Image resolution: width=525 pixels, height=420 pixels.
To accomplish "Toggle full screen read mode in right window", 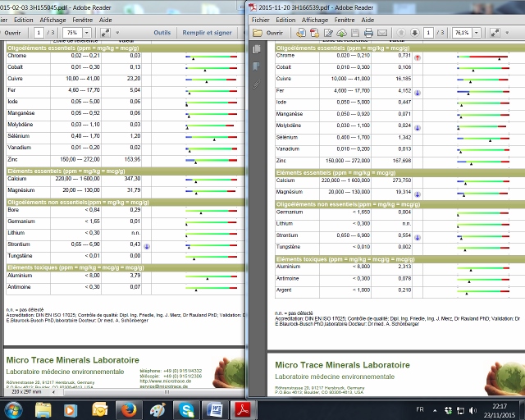I will click(x=495, y=33).
